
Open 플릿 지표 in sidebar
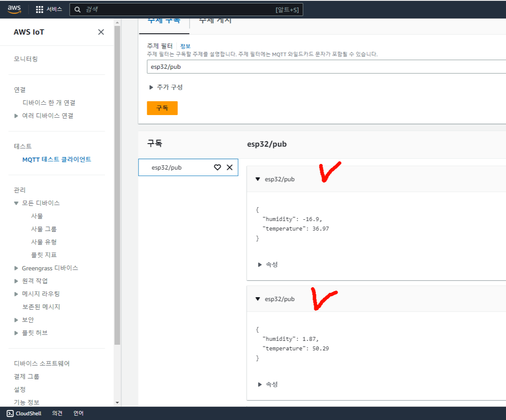44,255
